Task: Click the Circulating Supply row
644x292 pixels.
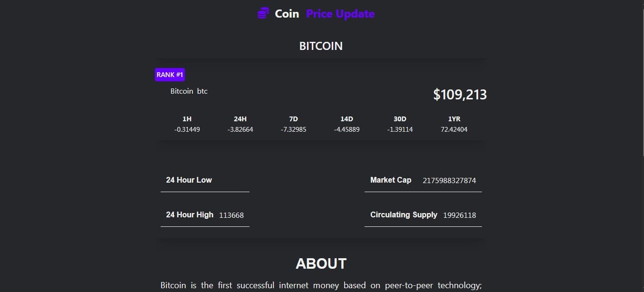Action: [x=423, y=215]
